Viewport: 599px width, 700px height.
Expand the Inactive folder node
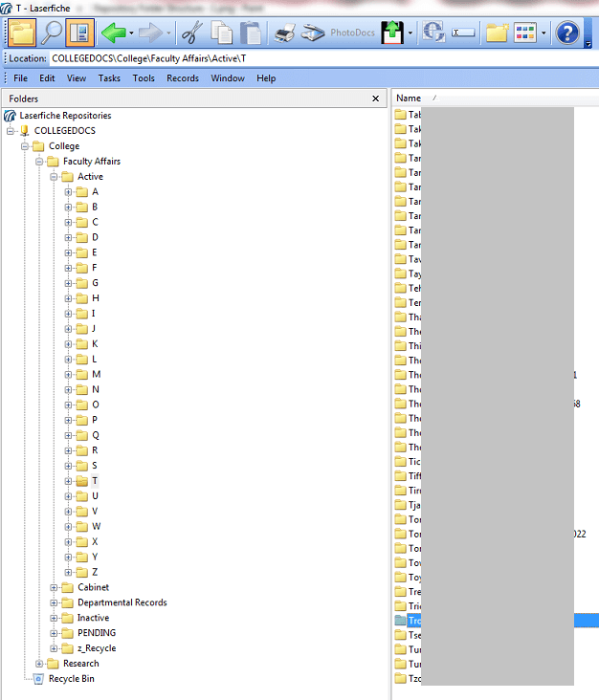[54, 619]
